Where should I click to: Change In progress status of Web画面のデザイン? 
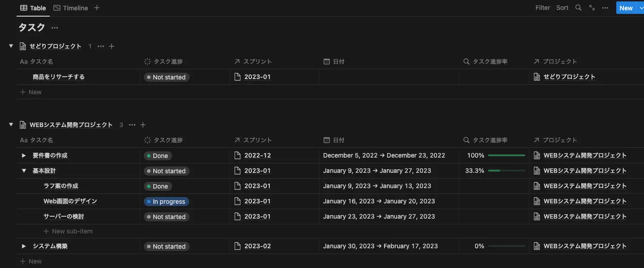[x=166, y=202]
